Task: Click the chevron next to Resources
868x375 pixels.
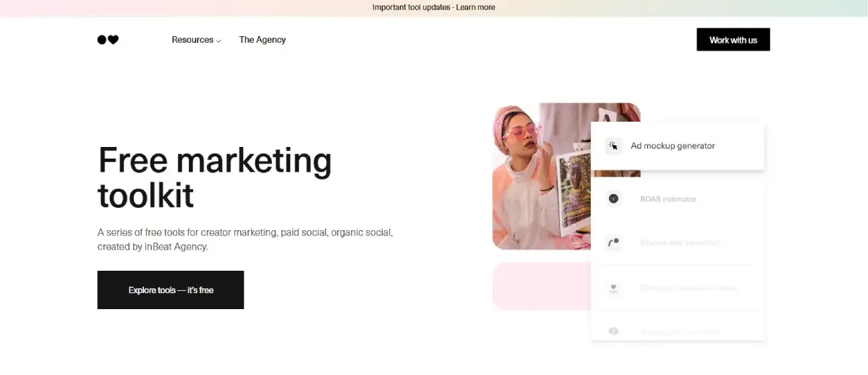Action: coord(218,41)
